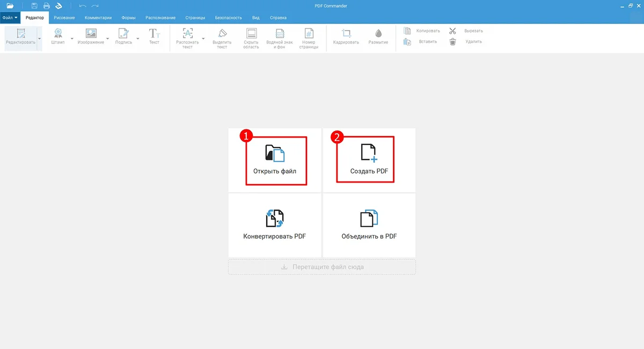Switch to the Безопасность tab
Image resolution: width=644 pixels, height=349 pixels.
pos(228,18)
